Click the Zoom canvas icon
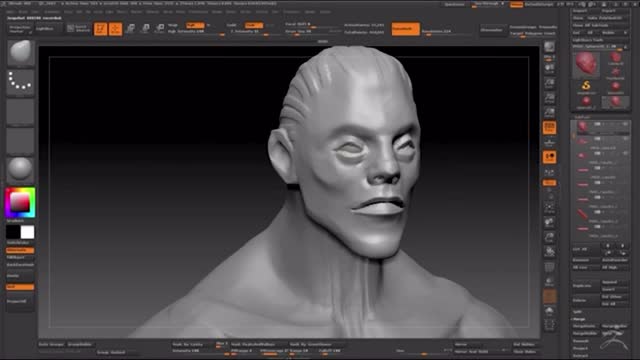 [x=549, y=83]
